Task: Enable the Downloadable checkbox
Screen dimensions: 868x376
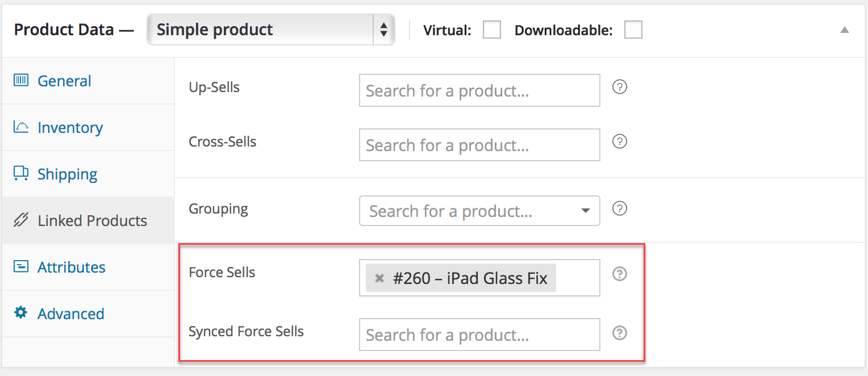Action: 633,30
